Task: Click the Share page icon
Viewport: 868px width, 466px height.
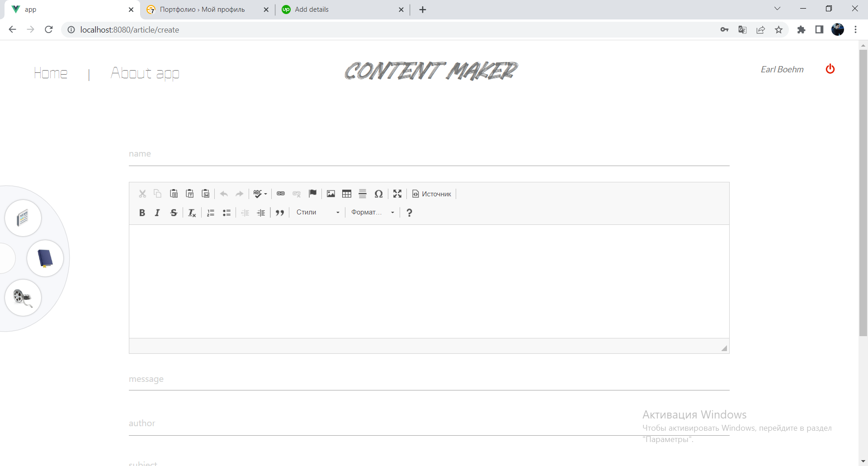Action: [x=760, y=30]
